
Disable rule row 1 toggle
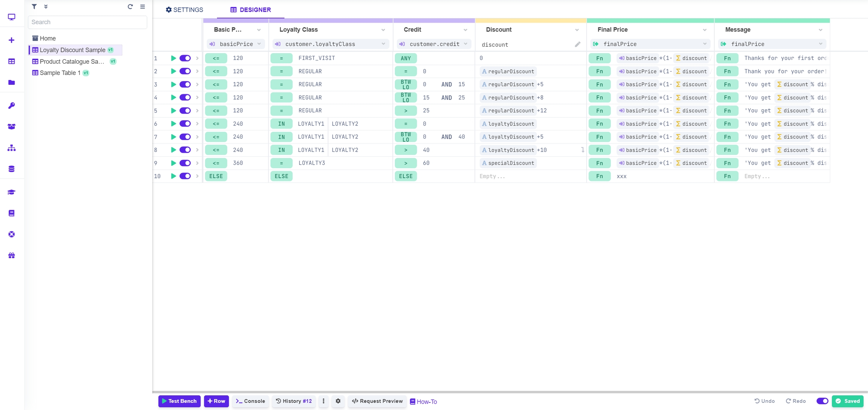pyautogui.click(x=185, y=58)
